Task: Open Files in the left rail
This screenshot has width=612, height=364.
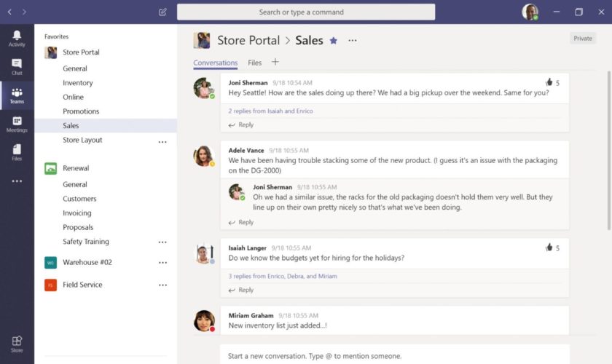Action: coord(17,152)
